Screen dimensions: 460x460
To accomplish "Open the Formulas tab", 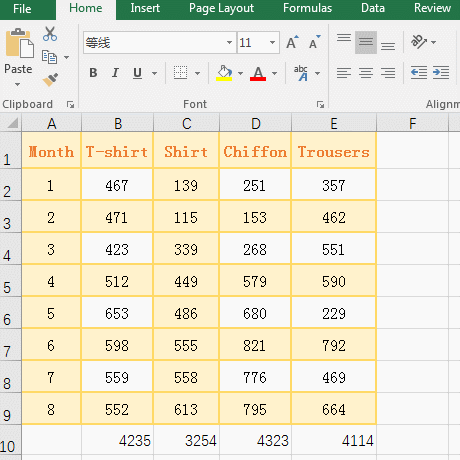I will (x=307, y=8).
